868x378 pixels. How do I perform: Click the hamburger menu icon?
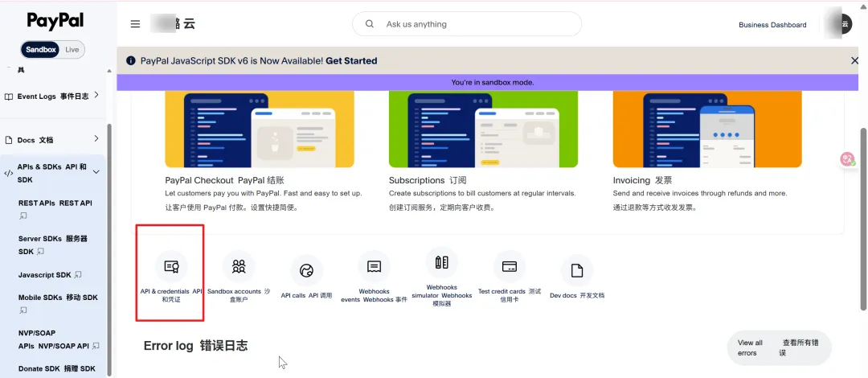coord(135,24)
